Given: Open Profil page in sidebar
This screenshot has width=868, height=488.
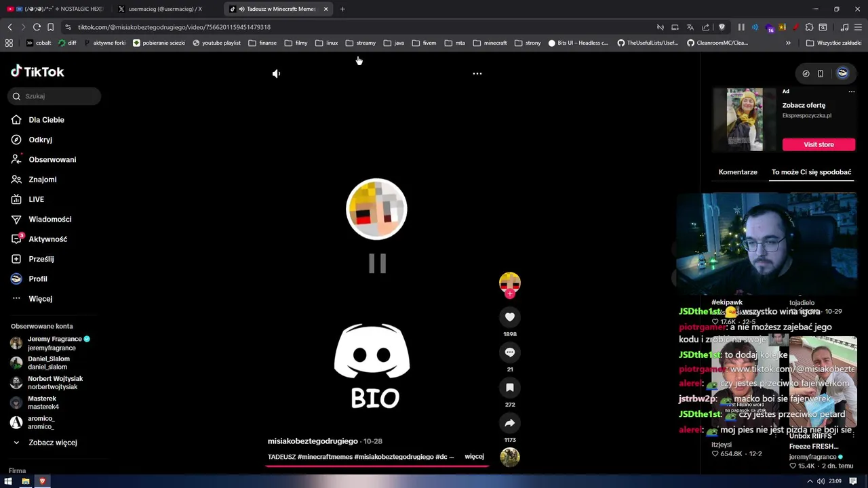Looking at the screenshot, I should [37, 279].
